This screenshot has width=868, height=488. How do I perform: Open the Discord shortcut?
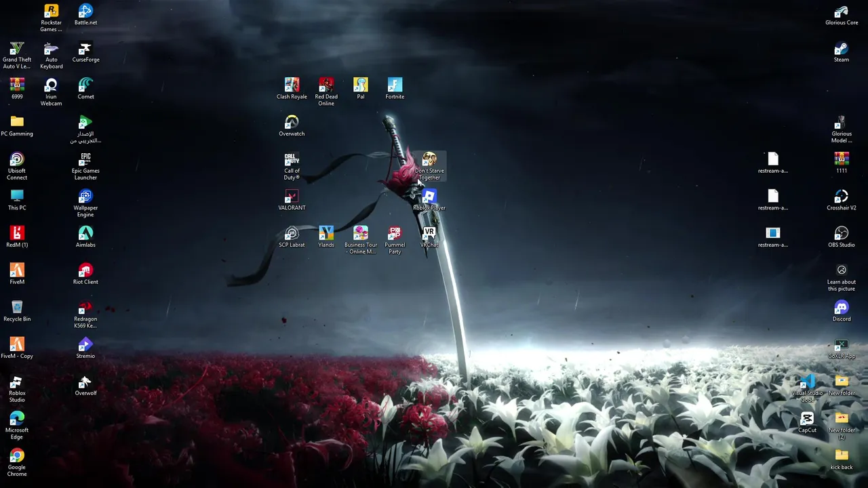click(842, 310)
